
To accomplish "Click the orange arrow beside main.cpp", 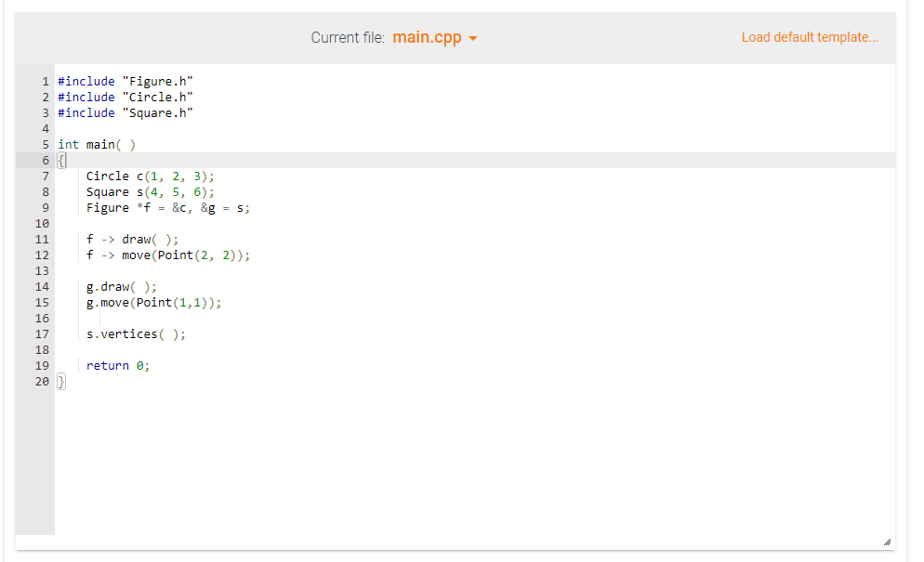I will 472,38.
